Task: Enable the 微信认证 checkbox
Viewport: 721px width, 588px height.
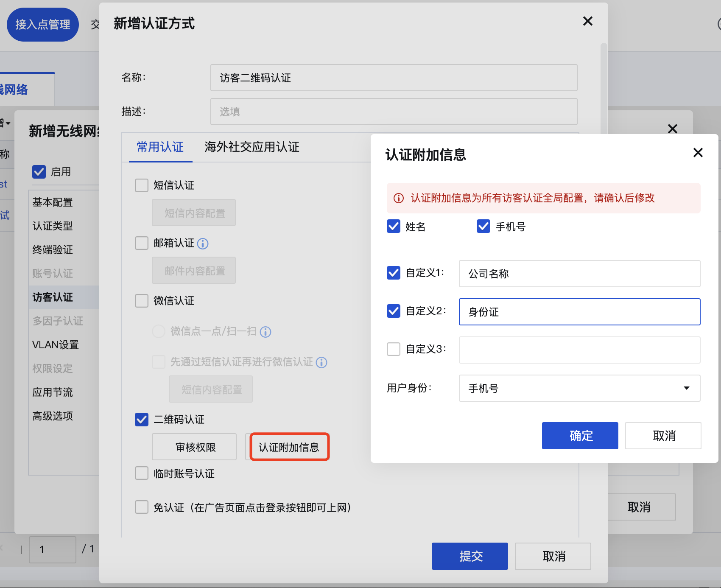Action: 142,301
